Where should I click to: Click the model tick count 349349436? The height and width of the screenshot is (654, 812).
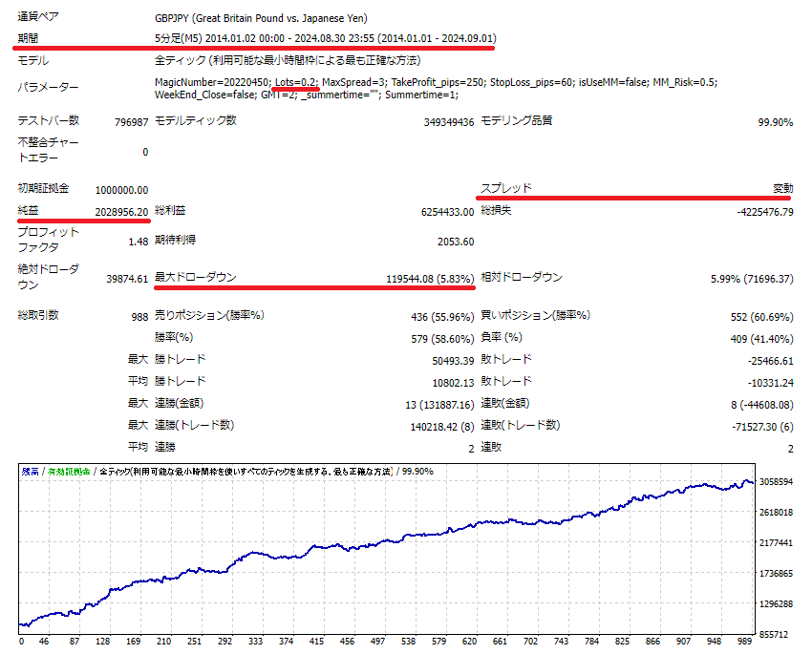click(x=448, y=122)
